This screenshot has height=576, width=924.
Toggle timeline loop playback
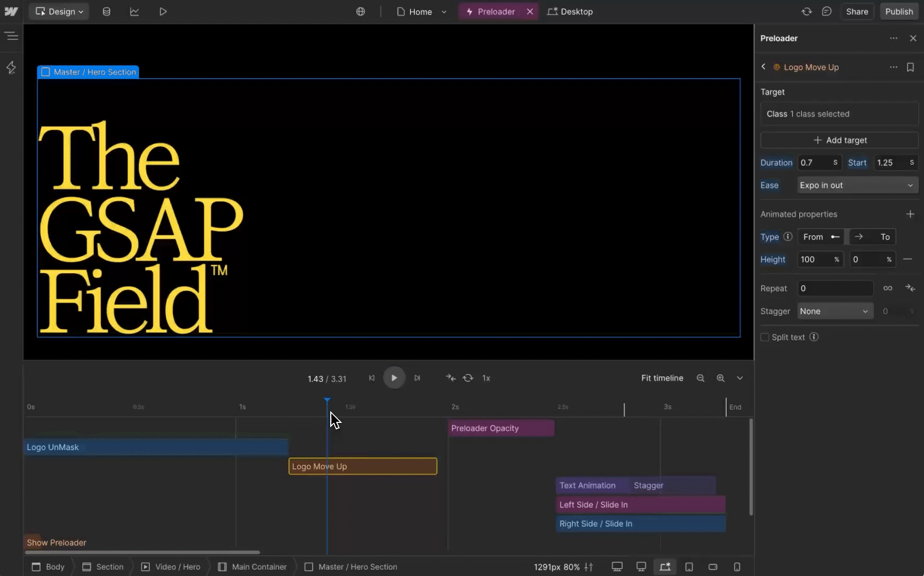(468, 378)
